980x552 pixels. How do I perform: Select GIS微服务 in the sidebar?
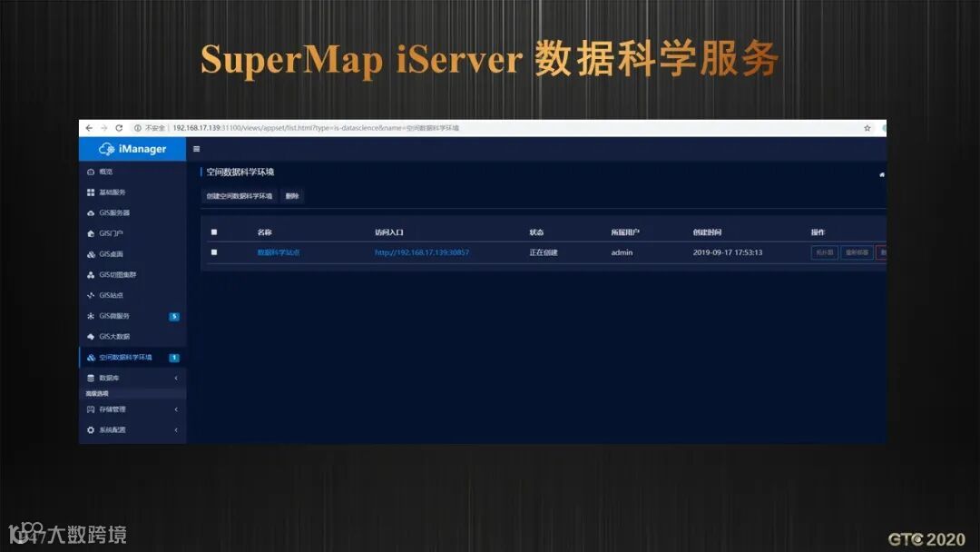(132, 316)
